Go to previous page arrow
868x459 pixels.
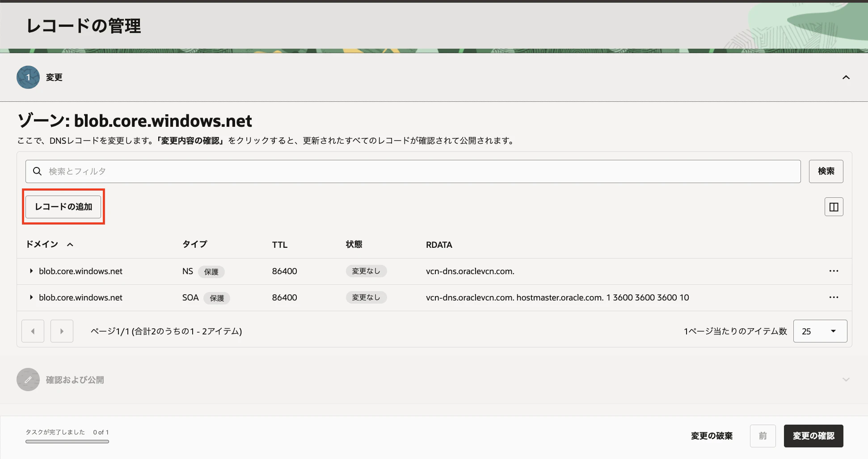(x=33, y=331)
